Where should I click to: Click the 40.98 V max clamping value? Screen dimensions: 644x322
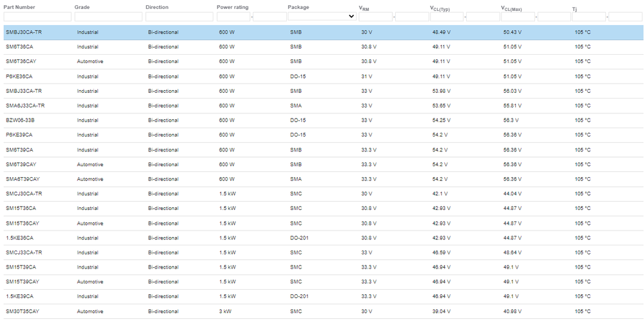pyautogui.click(x=512, y=311)
